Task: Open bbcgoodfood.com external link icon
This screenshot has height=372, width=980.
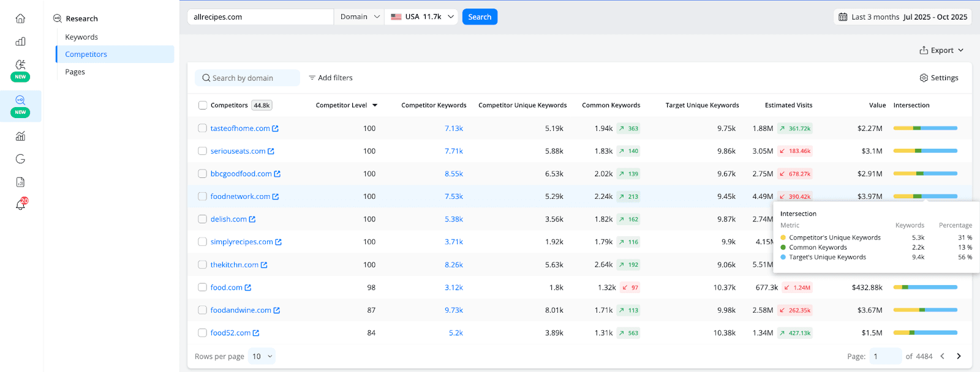Action: tap(277, 174)
